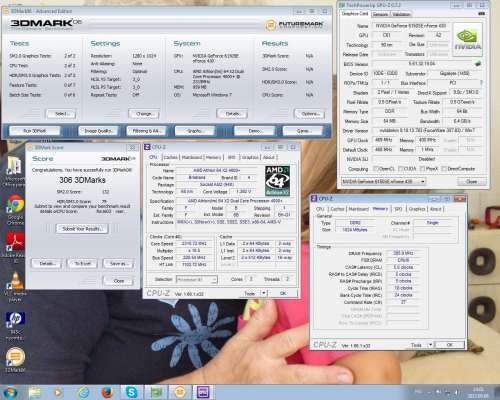Viewport: 500px width, 400px height.
Task: Launch Internet Explorer from the taskbar
Action: [83, 392]
